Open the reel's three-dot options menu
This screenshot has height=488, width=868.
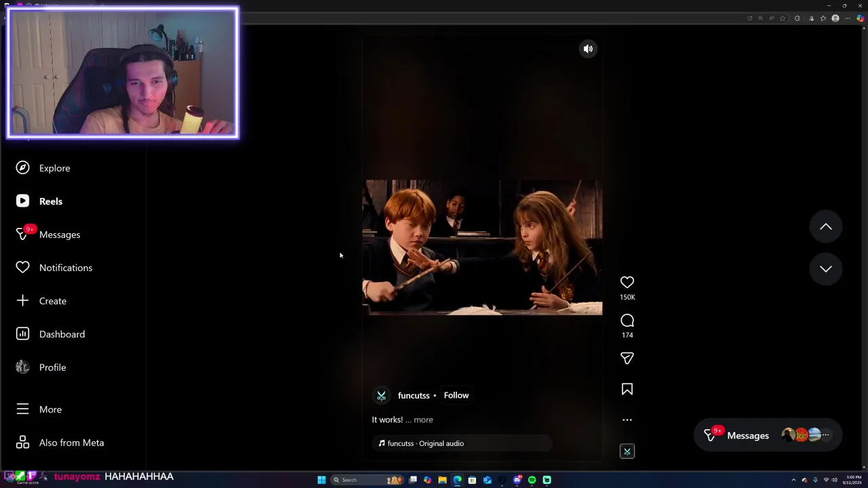pos(627,420)
